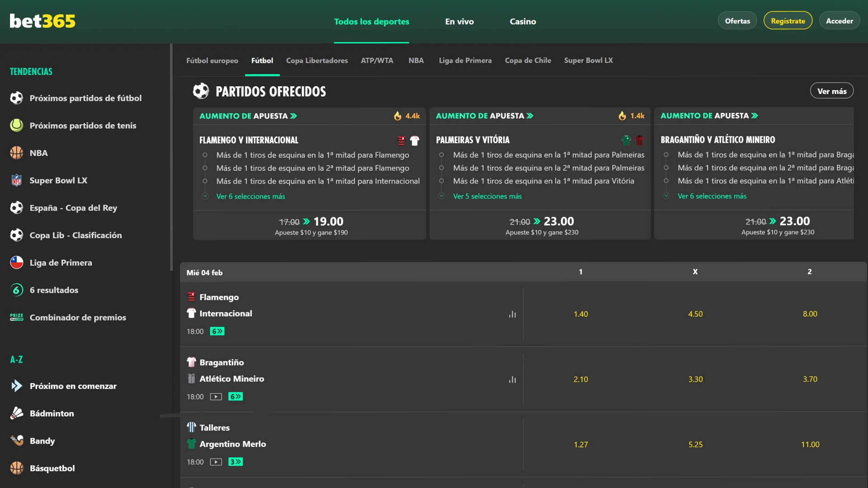Screen dimensions: 868x488
Task: Click the Regístrate button
Action: point(788,21)
